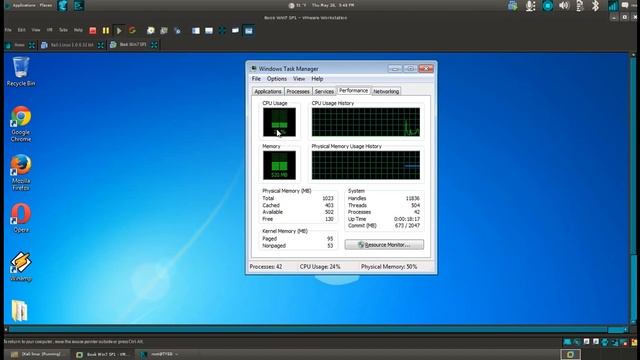Screen dimensions: 640x360
Task: Click the round cyan recorder icon in top panel
Action: [548, 6]
